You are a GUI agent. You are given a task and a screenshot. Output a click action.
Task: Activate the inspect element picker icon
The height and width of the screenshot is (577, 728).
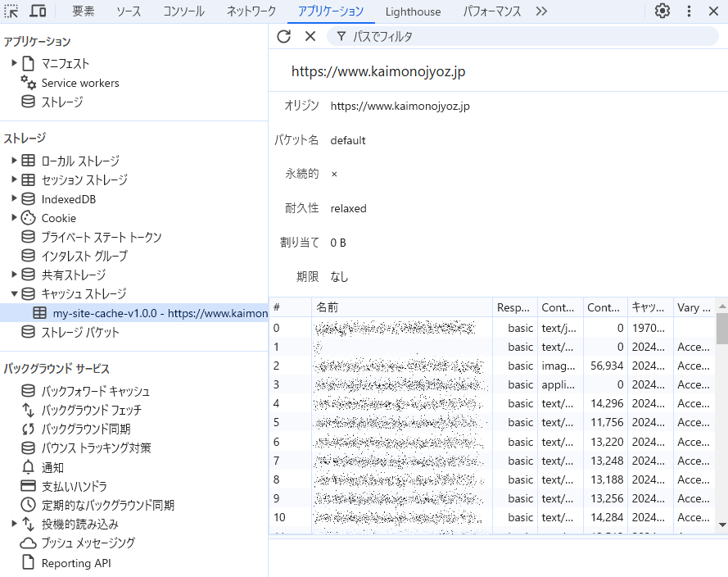pos(11,11)
